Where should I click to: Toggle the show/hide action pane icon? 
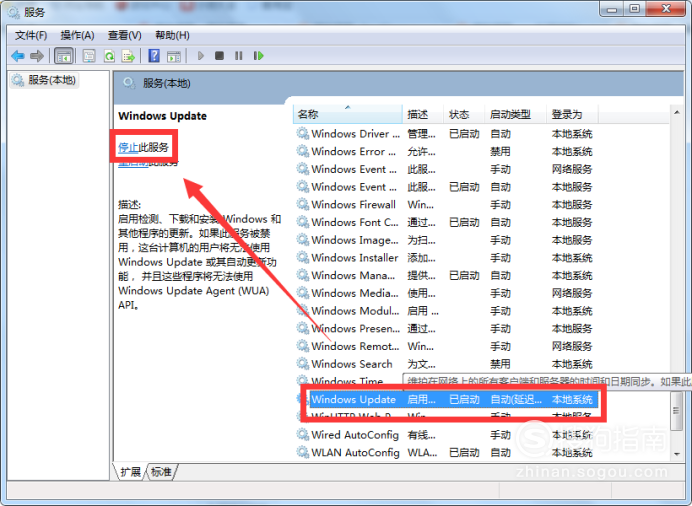pos(174,56)
